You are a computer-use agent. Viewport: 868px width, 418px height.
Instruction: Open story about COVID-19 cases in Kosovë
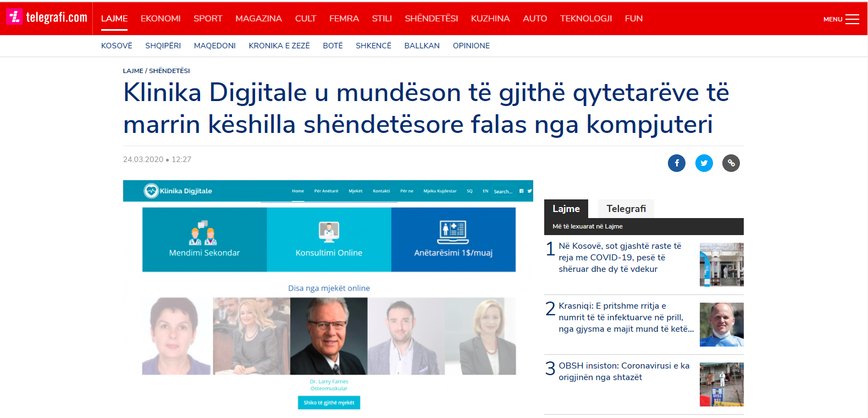point(620,258)
